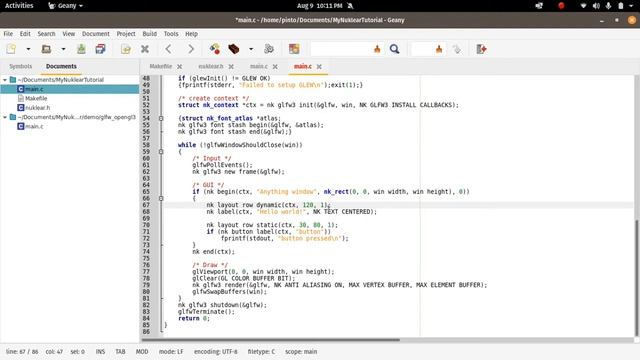
Task: Close the Makefile tab
Action: click(180, 67)
